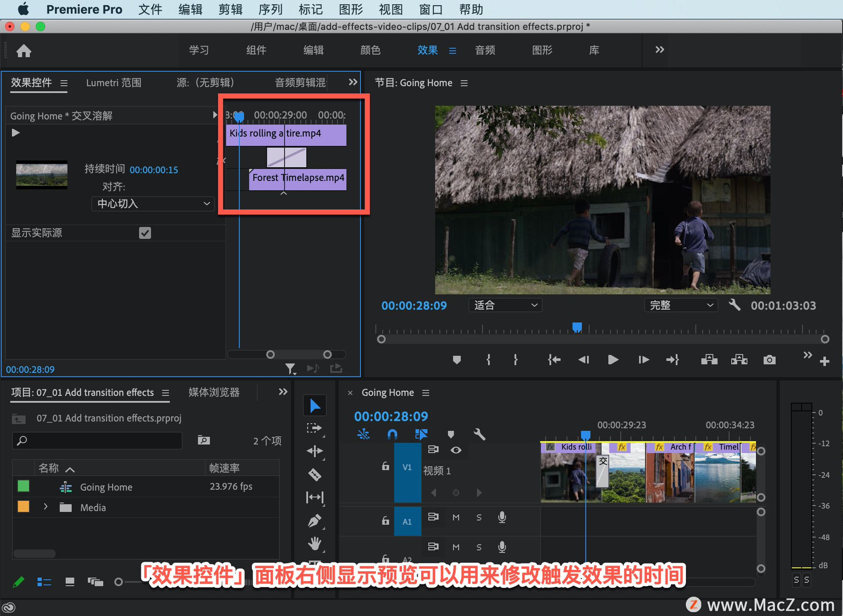Select the Selection tool arrow
The height and width of the screenshot is (616, 843).
coord(315,405)
